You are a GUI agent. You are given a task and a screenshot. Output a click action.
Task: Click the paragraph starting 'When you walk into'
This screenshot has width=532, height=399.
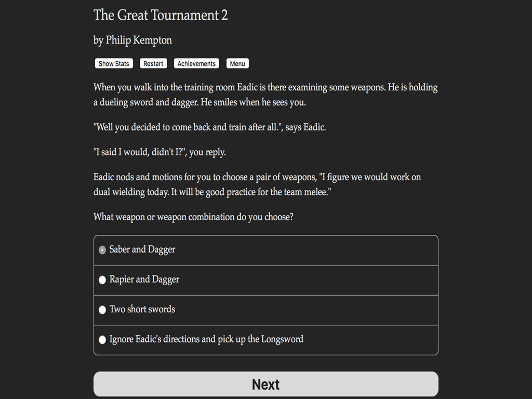pyautogui.click(x=265, y=95)
